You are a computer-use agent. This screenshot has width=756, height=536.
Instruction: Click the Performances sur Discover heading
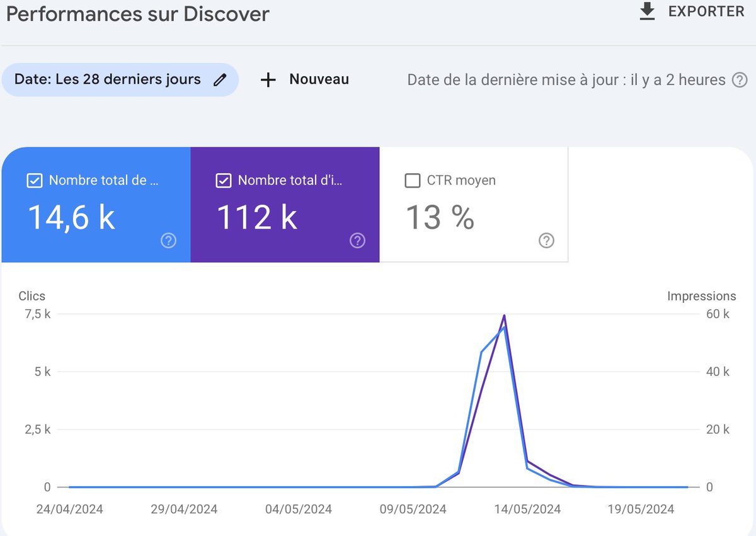[137, 14]
